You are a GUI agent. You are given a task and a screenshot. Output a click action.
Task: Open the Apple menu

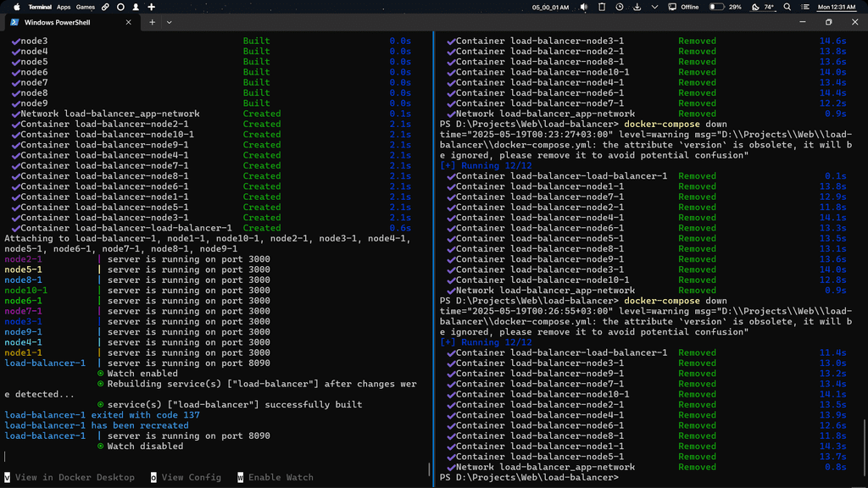tap(17, 7)
